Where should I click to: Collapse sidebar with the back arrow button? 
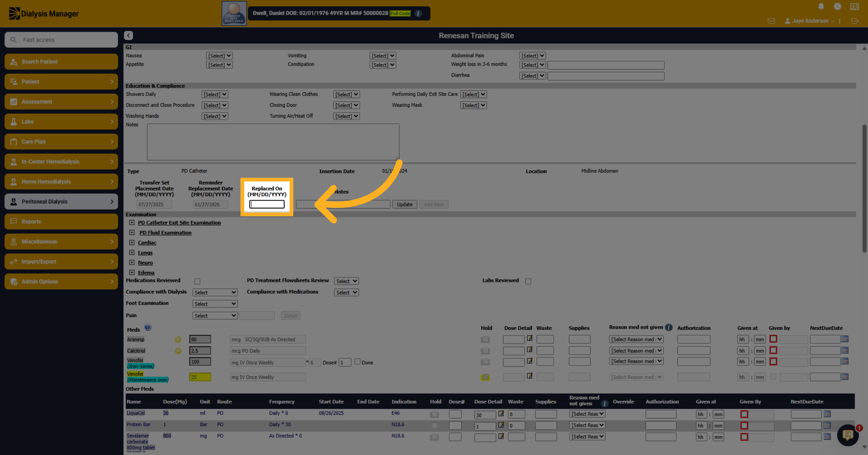128,35
